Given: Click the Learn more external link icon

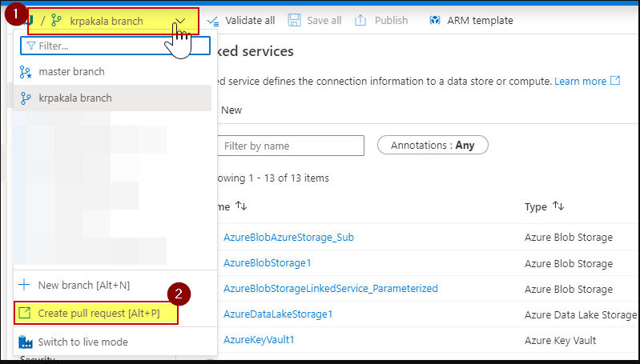Looking at the screenshot, I should click(614, 80).
